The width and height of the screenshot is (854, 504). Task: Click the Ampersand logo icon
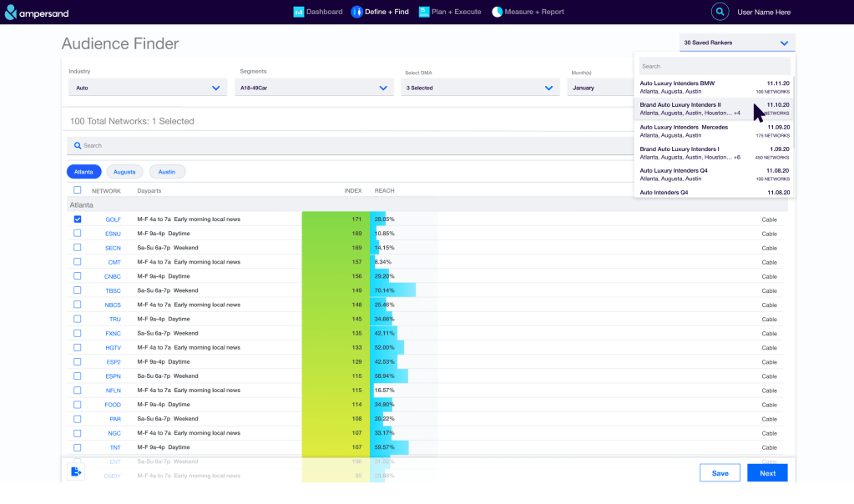click(x=9, y=13)
